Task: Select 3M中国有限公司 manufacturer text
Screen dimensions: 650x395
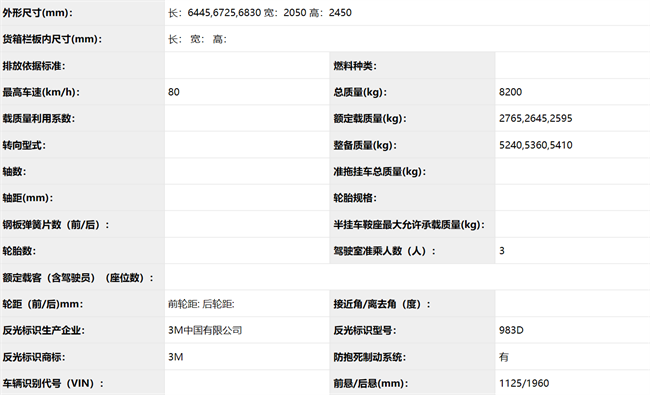Action: tap(205, 330)
